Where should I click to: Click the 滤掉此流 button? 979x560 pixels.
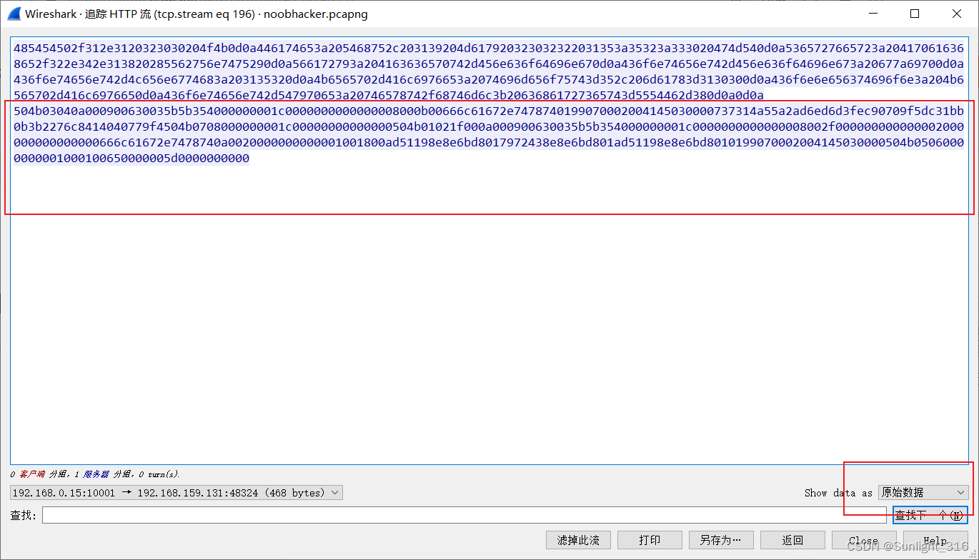coord(578,540)
